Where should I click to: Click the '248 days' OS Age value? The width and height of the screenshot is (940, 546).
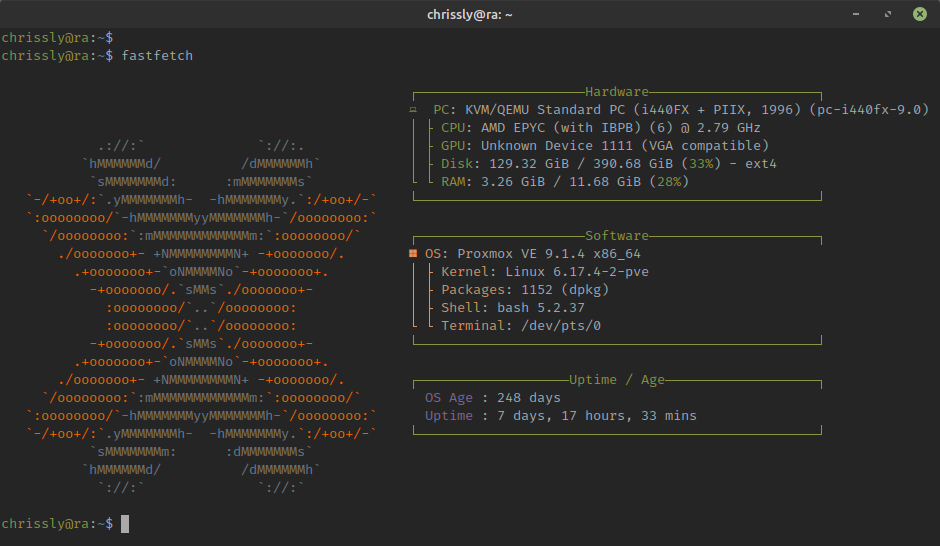tap(529, 397)
